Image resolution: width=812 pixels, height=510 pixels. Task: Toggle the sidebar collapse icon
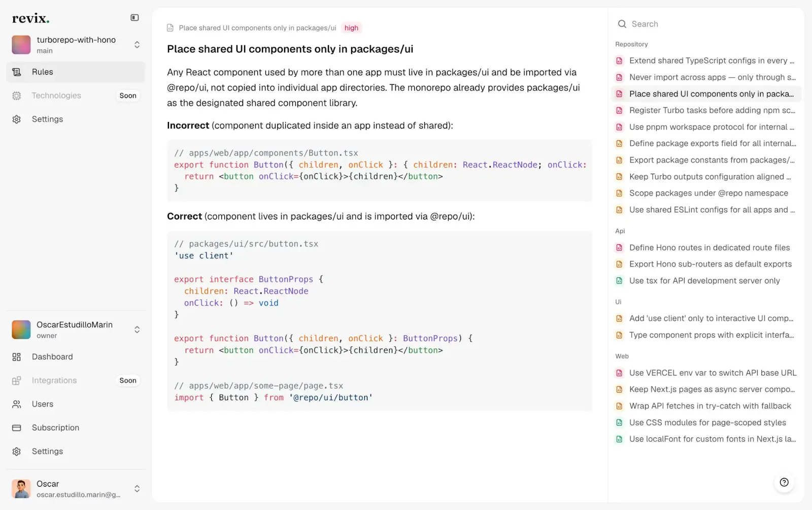pyautogui.click(x=134, y=18)
